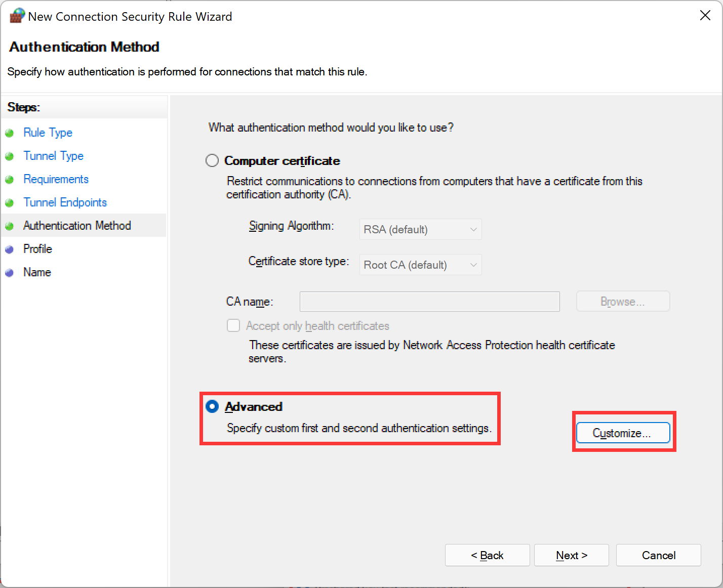This screenshot has height=588, width=723.
Task: Click the green bullet next to Tunnel Endpoints
Action: pyautogui.click(x=9, y=203)
